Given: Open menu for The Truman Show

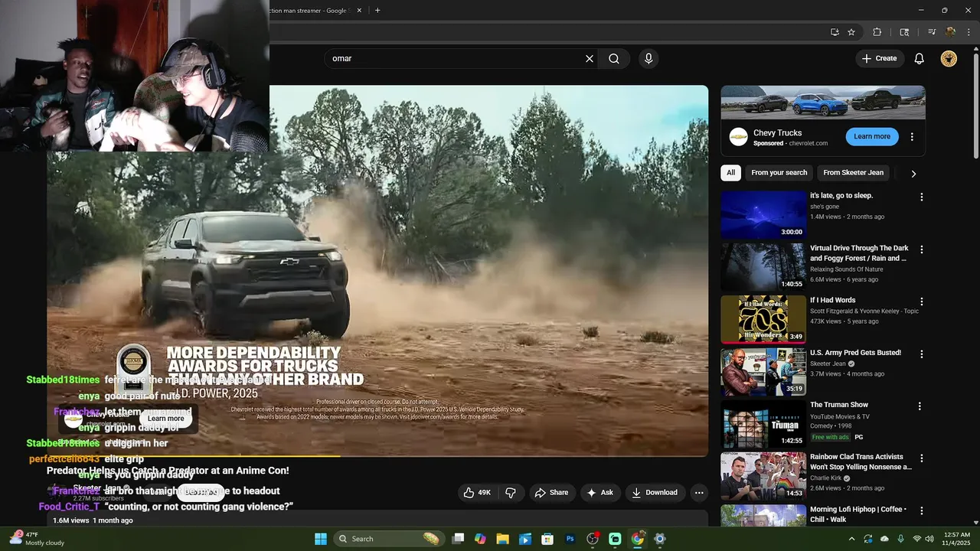Looking at the screenshot, I should [x=920, y=406].
